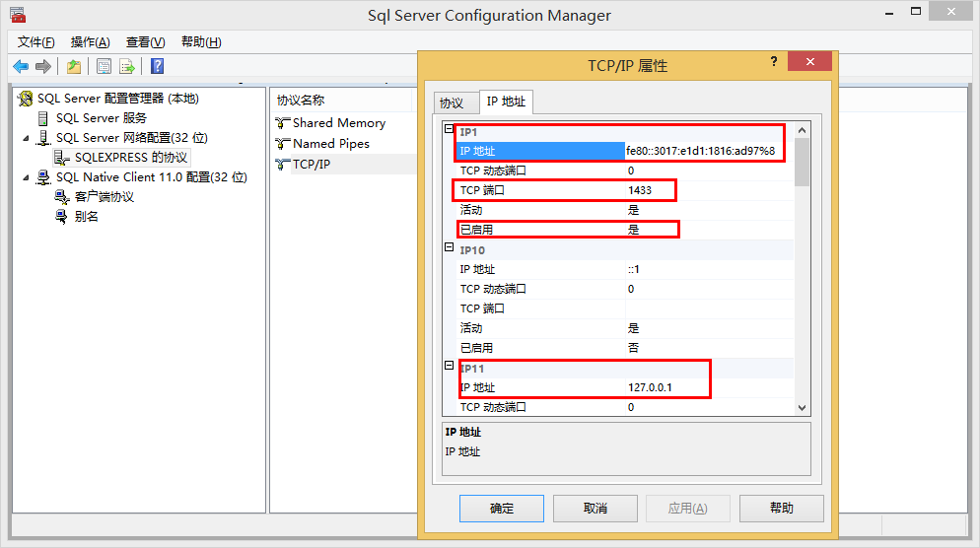Click the blue Help question mark icon
Screen dimensions: 980x548
pos(157,66)
